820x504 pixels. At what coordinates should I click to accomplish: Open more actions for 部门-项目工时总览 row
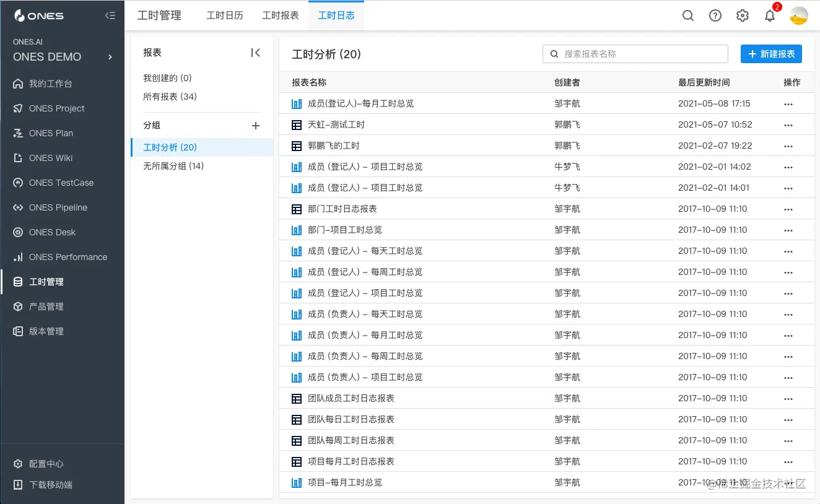[788, 230]
